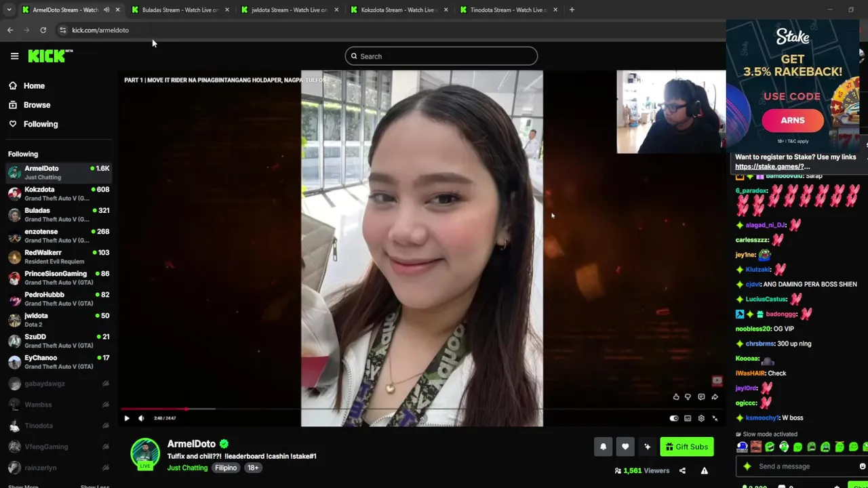Click share arrow on video overlay

click(715, 397)
